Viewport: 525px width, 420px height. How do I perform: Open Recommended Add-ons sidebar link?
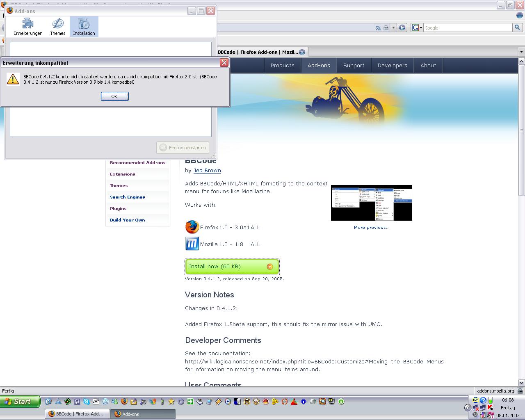pyautogui.click(x=138, y=163)
